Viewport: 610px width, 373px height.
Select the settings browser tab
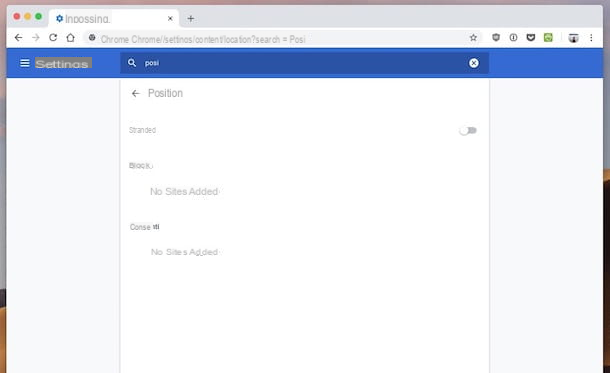[114, 18]
